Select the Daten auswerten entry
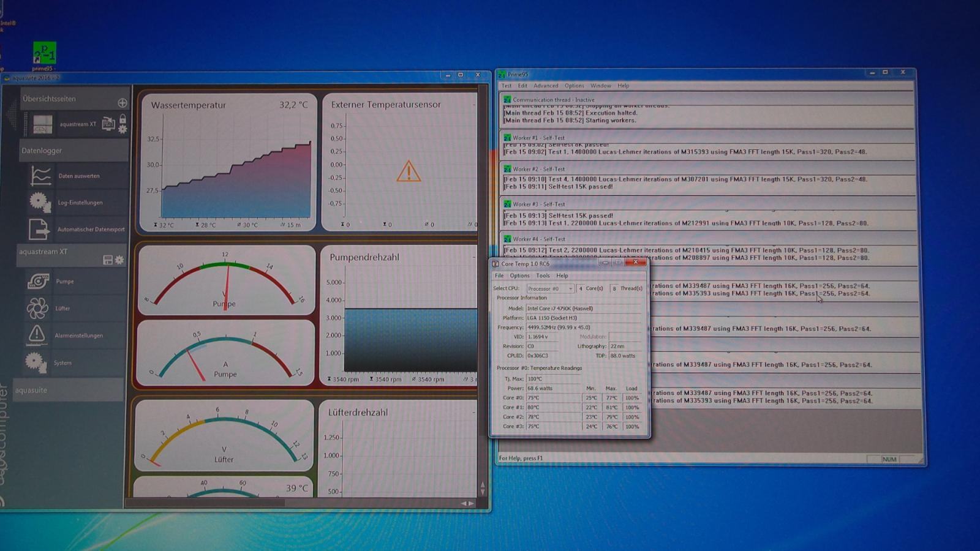980x551 pixels. (79, 176)
